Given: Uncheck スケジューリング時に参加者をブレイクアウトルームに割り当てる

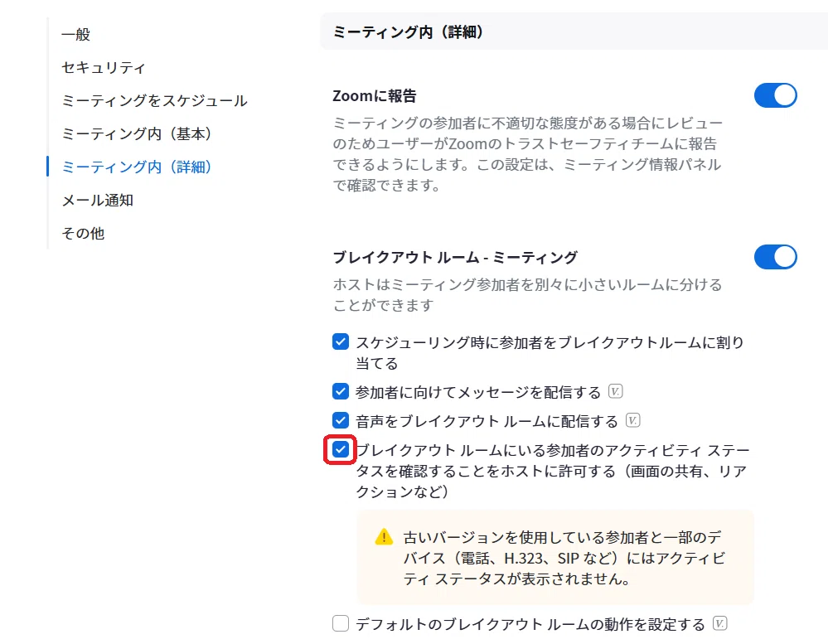Looking at the screenshot, I should tap(341, 342).
